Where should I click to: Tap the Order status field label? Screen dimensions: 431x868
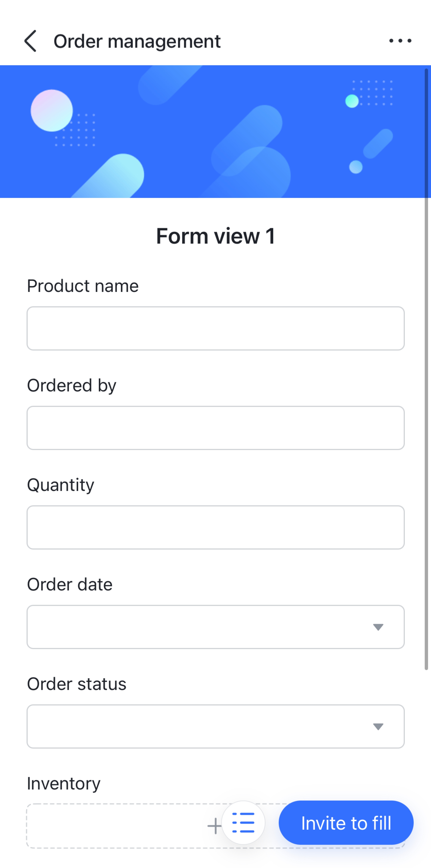(x=76, y=684)
